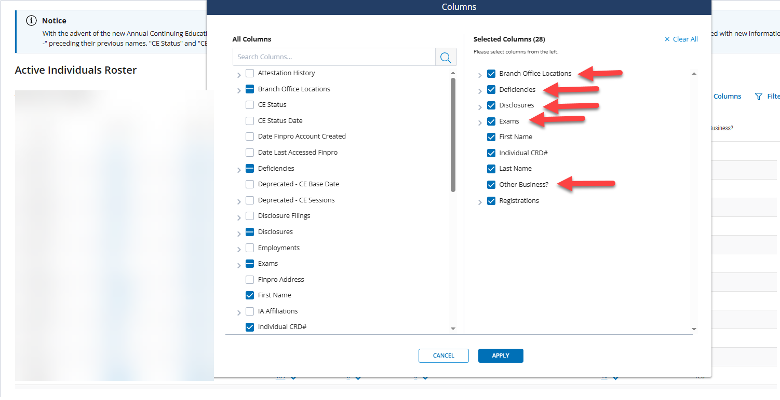
Task: Click partial-select icon for Exams in All Columns
Action: [x=249, y=264]
